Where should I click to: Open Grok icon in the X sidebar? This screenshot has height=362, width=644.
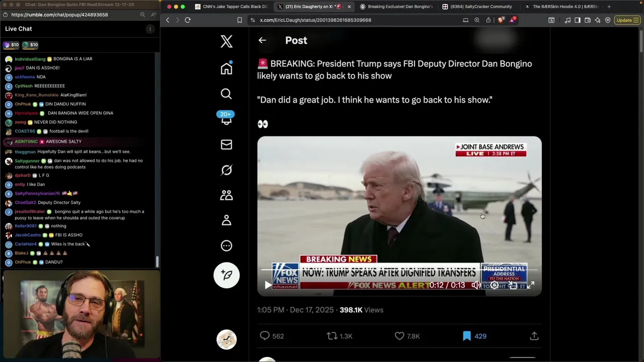226,170
